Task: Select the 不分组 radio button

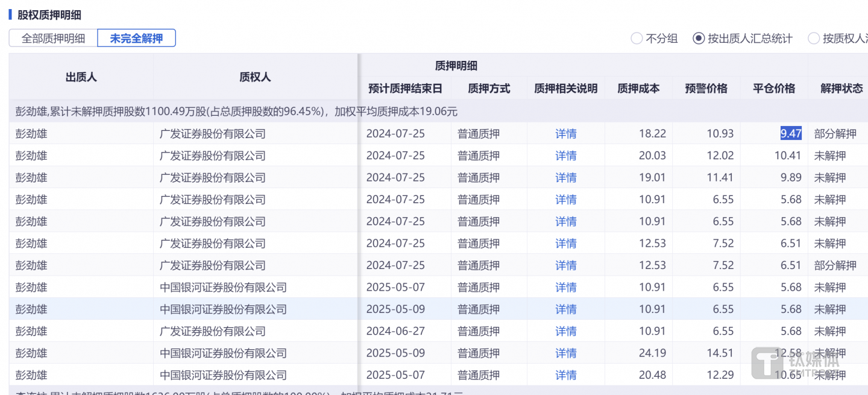Action: [637, 39]
